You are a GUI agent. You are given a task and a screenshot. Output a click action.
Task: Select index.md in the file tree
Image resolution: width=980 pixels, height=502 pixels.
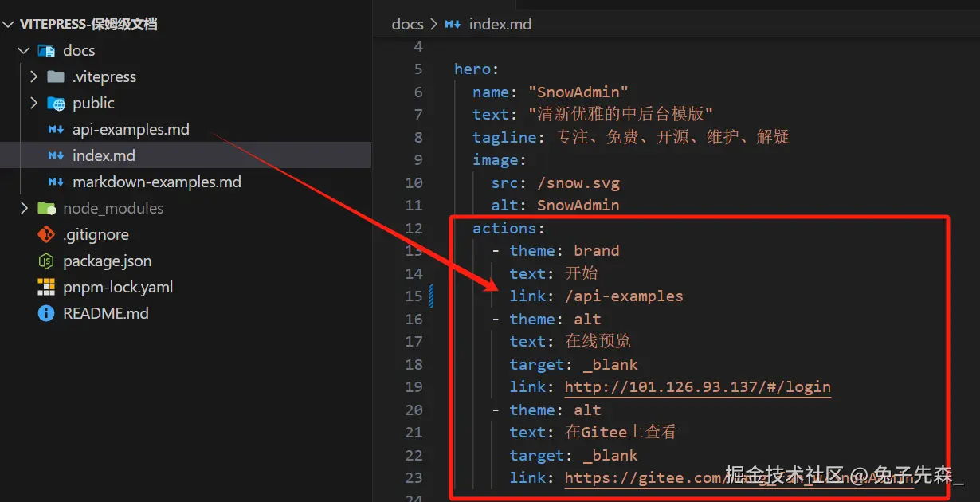(x=104, y=156)
